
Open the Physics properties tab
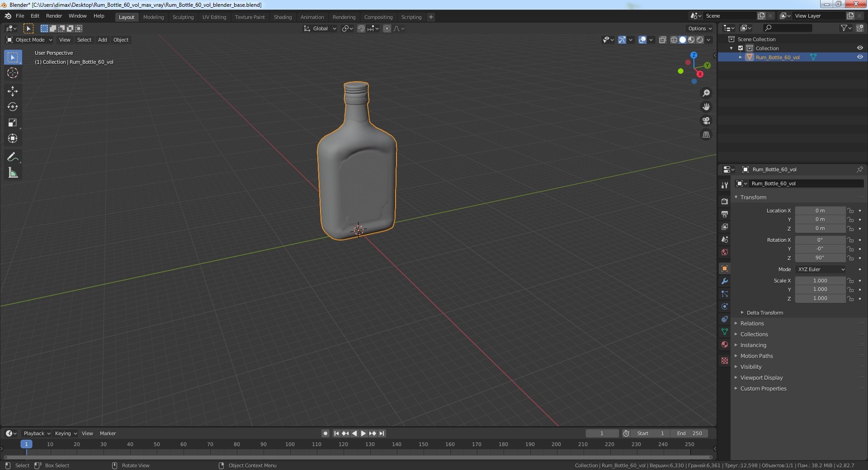(x=725, y=306)
